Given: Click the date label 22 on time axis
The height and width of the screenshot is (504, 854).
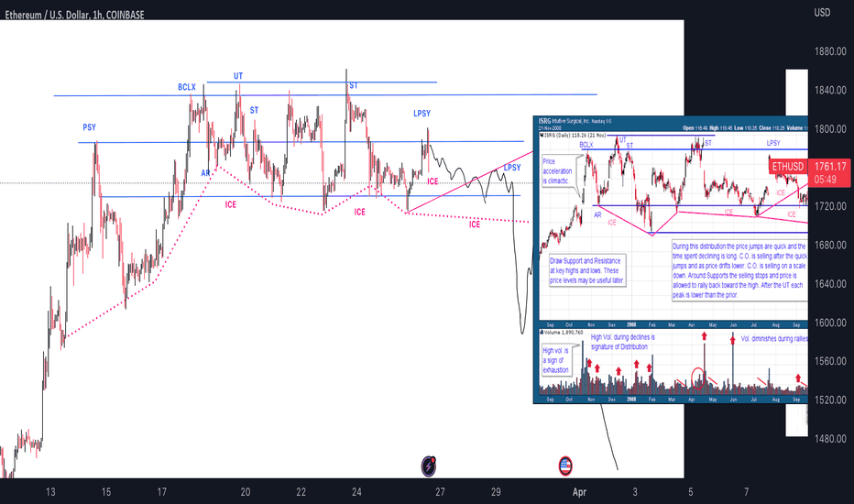Looking at the screenshot, I should coord(301,492).
